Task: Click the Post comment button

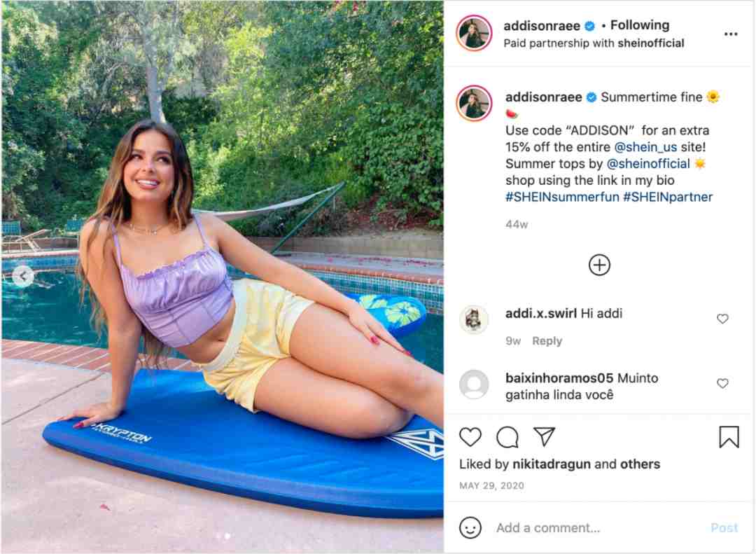Action: tap(724, 527)
